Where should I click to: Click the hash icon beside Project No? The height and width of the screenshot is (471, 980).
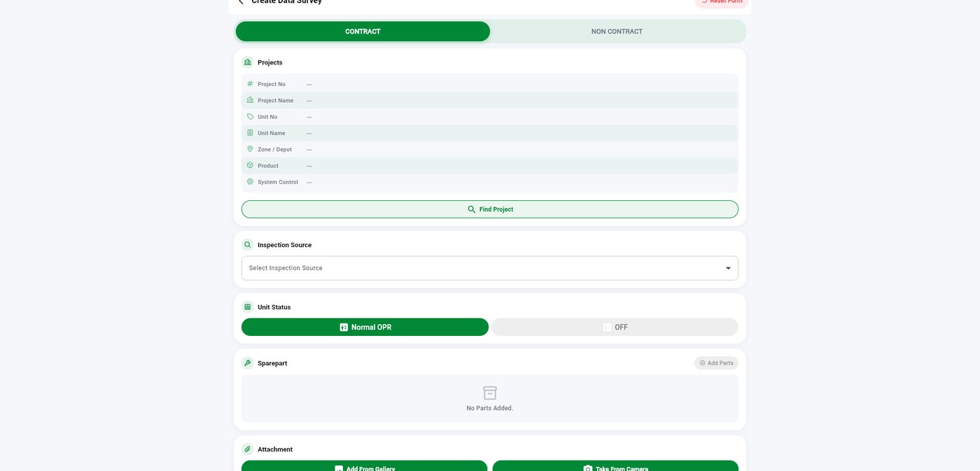point(250,84)
